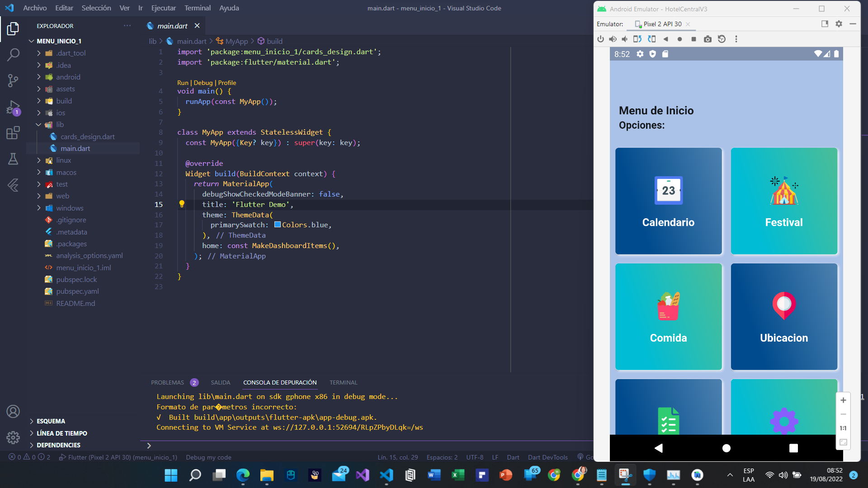
Task: Click the Profile code lens link
Action: tap(227, 83)
